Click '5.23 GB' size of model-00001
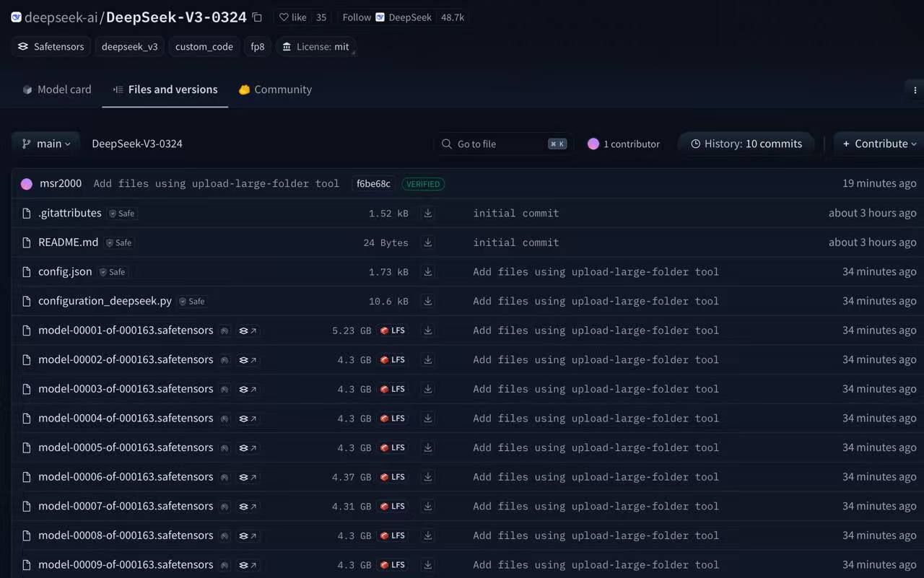Screen dimensions: 924x578 tap(352, 330)
